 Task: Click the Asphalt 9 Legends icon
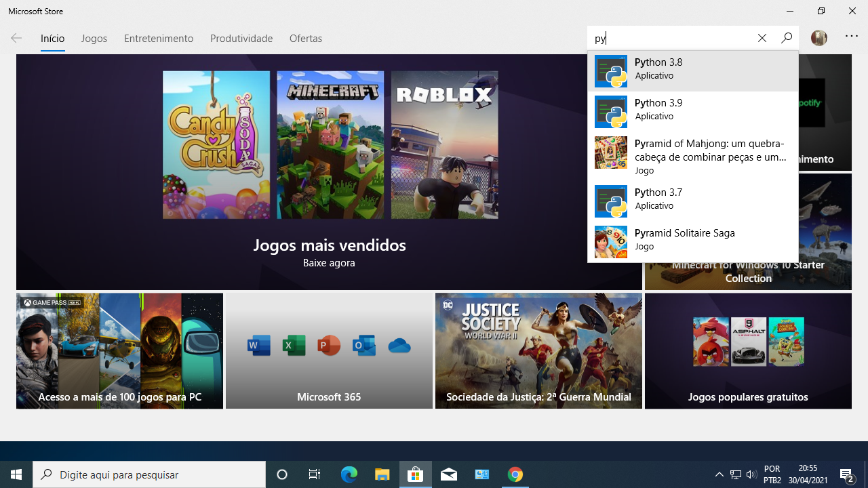[x=748, y=342]
